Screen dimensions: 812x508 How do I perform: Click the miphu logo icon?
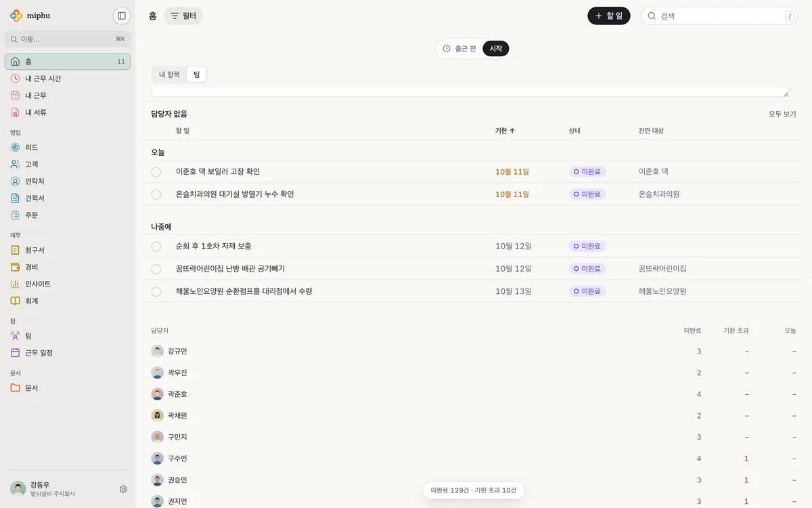point(16,16)
